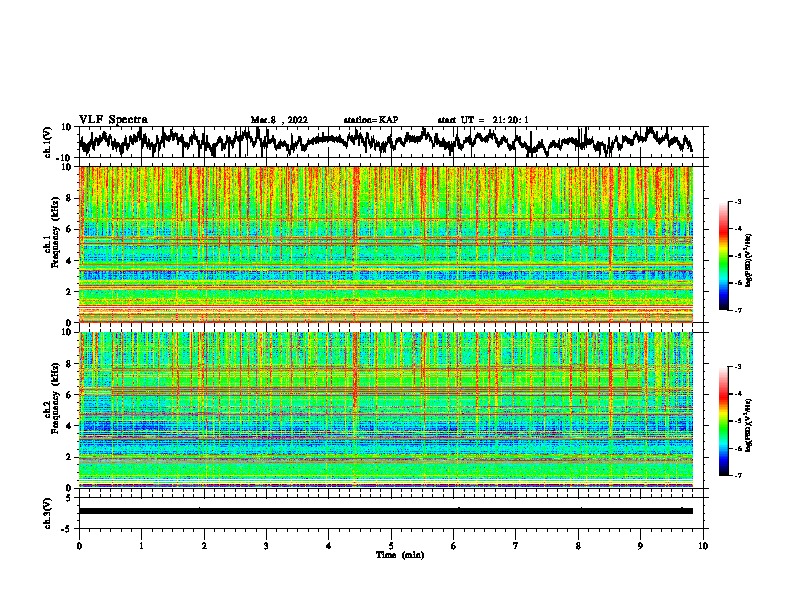The image size is (792, 612).
Task: Click the "-5" tick of ch.3(V) axis
Action: coord(68,529)
